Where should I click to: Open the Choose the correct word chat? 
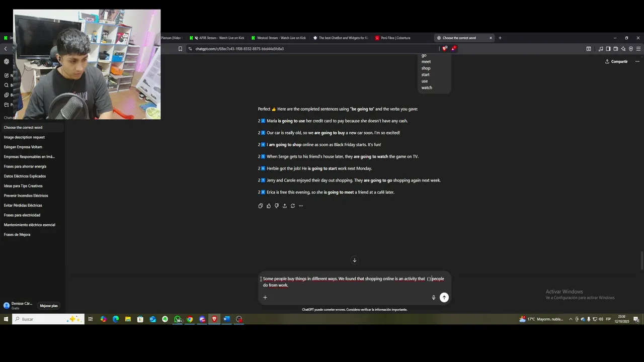click(x=32, y=127)
